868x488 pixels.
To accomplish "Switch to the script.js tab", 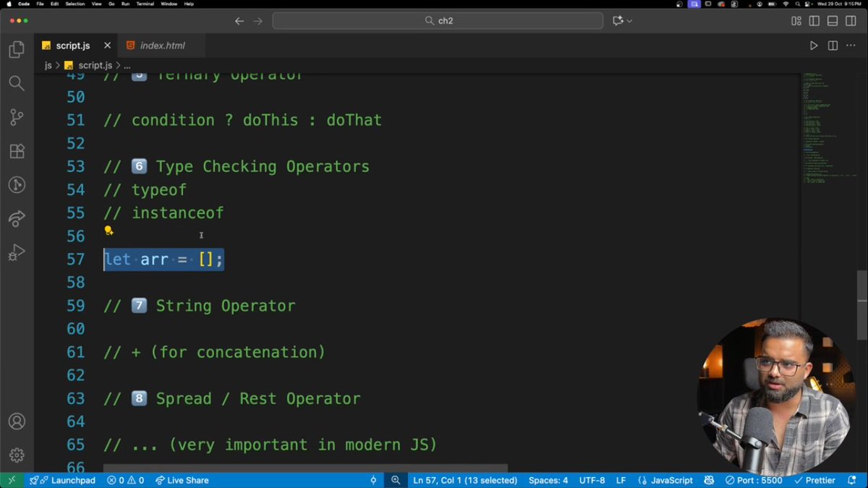I will 76,46.
